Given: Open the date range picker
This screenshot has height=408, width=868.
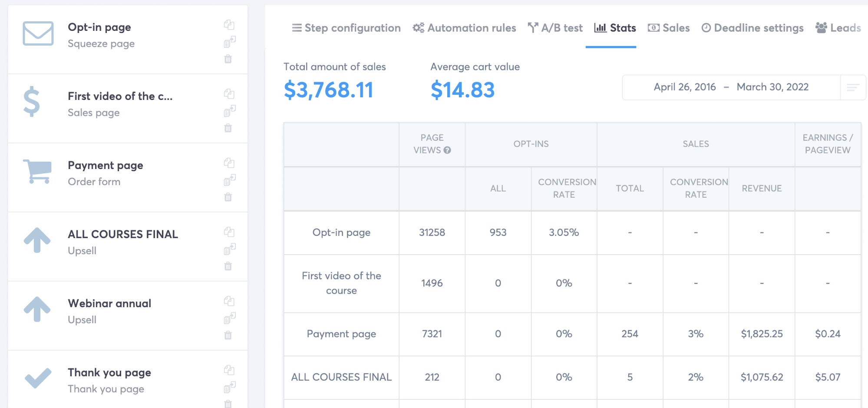Looking at the screenshot, I should (x=731, y=87).
